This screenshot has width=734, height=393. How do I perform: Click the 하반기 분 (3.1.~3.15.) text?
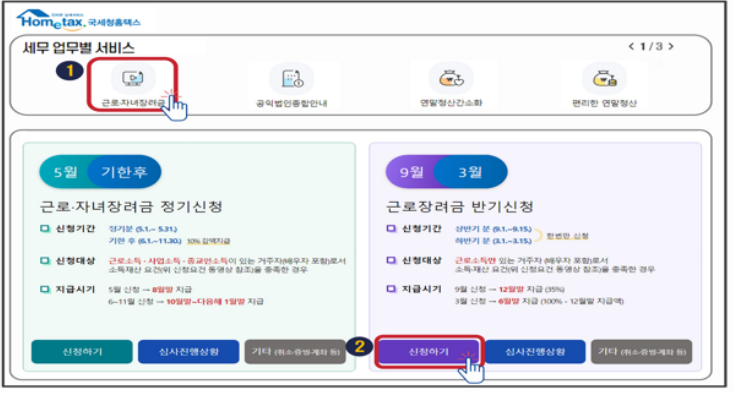[x=493, y=241]
